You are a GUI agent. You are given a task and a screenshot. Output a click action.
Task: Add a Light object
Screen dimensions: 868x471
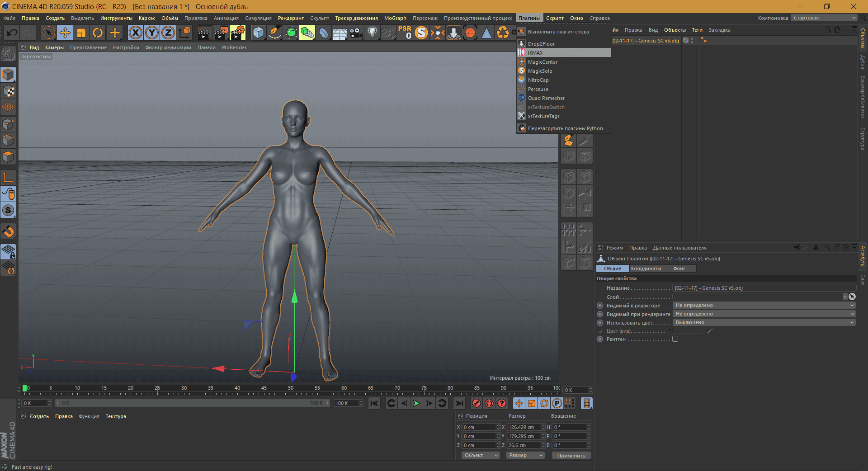click(372, 33)
